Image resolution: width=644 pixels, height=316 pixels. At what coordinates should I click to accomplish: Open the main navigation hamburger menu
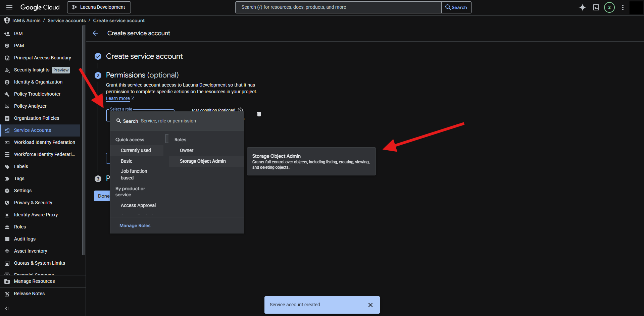[x=9, y=7]
